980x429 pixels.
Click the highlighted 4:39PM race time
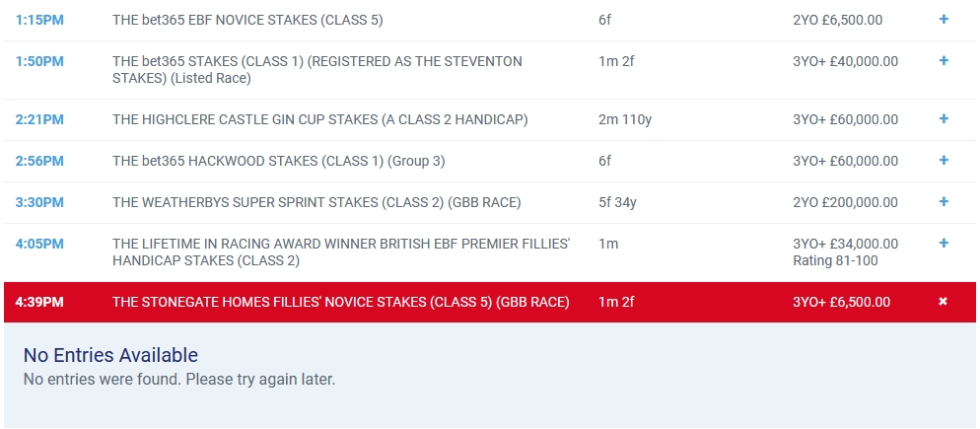click(x=39, y=302)
